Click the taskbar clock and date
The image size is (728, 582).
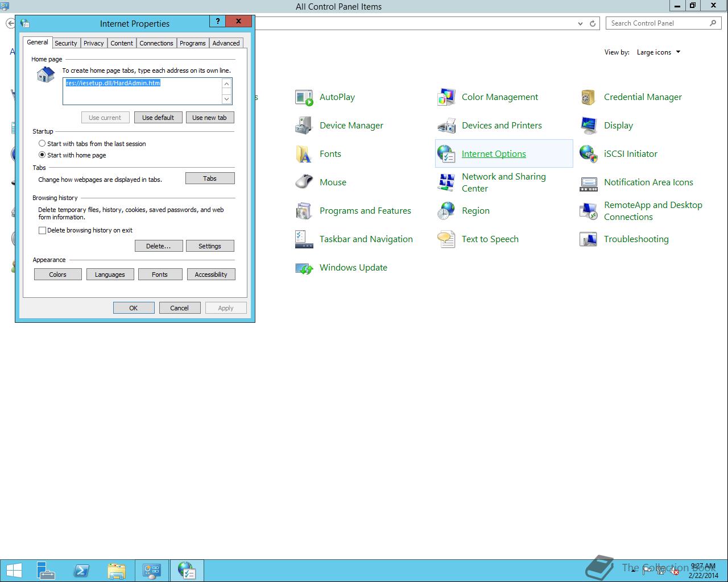click(703, 571)
